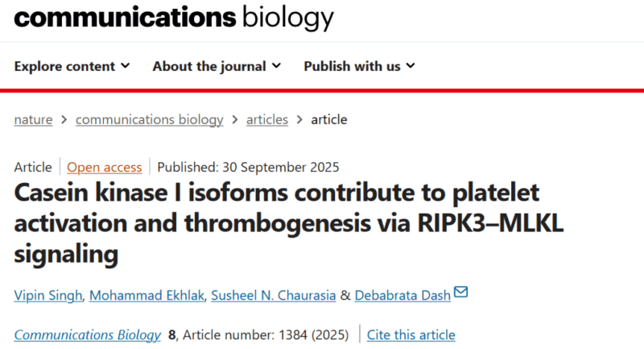Click the current article breadcrumb item
644x349 pixels.
(x=328, y=119)
